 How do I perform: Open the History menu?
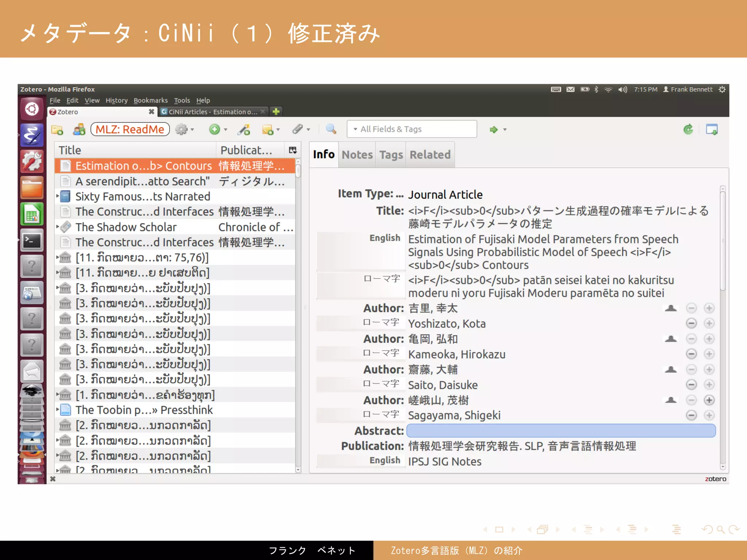[117, 100]
